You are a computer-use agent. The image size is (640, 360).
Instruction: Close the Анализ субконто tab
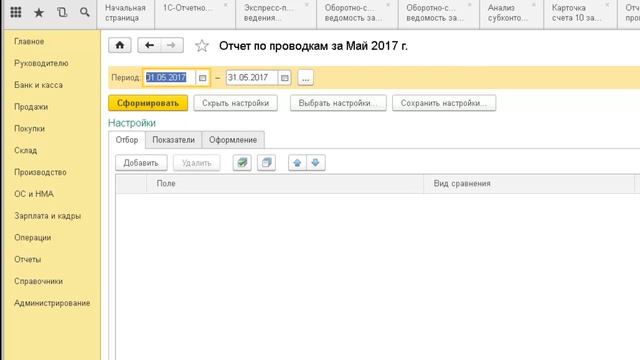(x=534, y=5)
